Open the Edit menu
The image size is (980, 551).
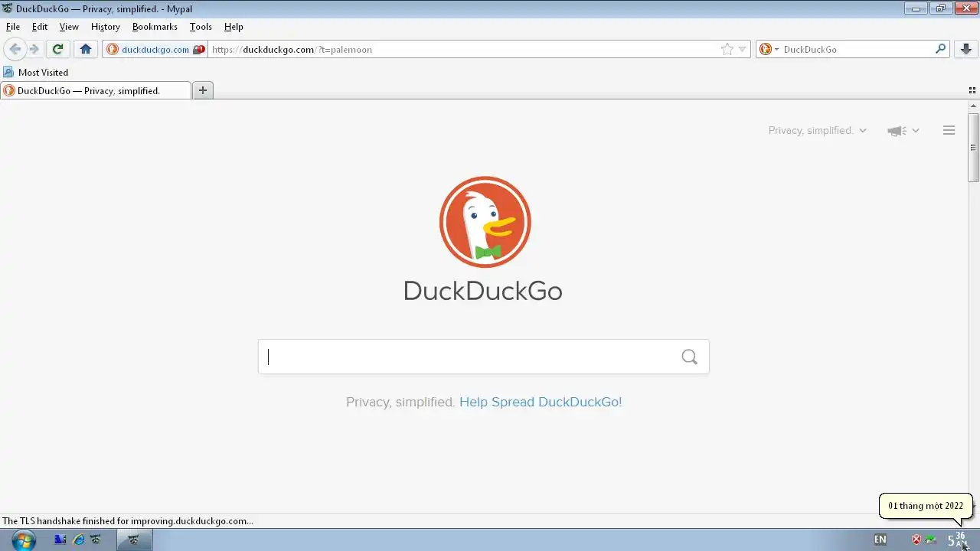pyautogui.click(x=40, y=26)
